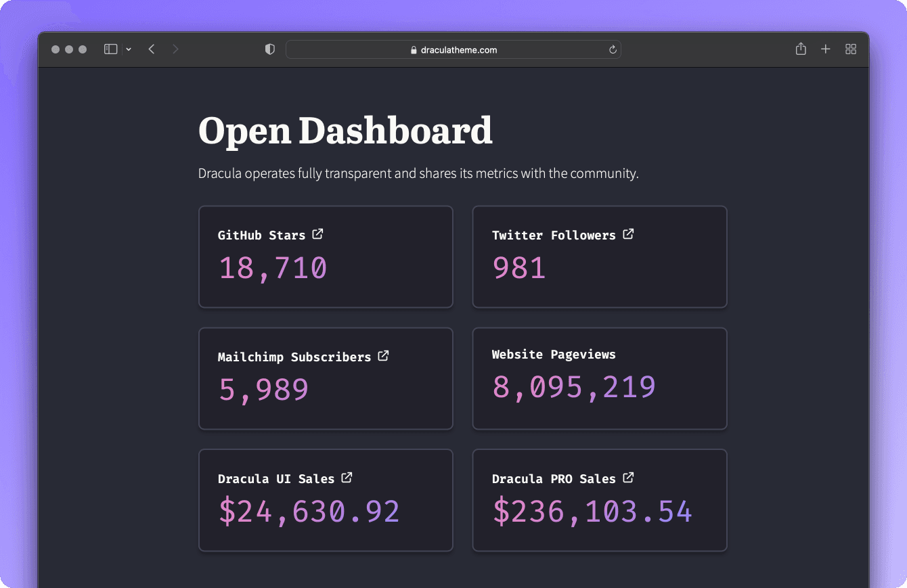Toggle the Safari sidebar
Screen dimensions: 907x588
coord(110,49)
